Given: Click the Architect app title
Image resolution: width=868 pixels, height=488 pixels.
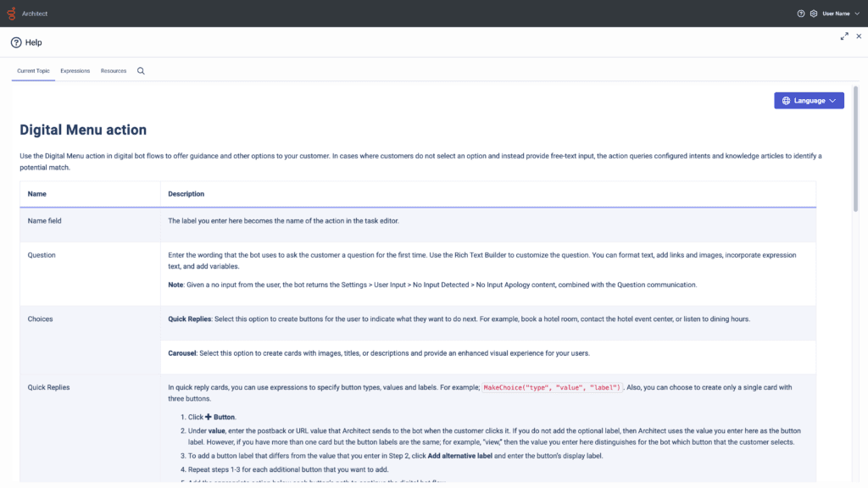Looking at the screenshot, I should (x=35, y=14).
